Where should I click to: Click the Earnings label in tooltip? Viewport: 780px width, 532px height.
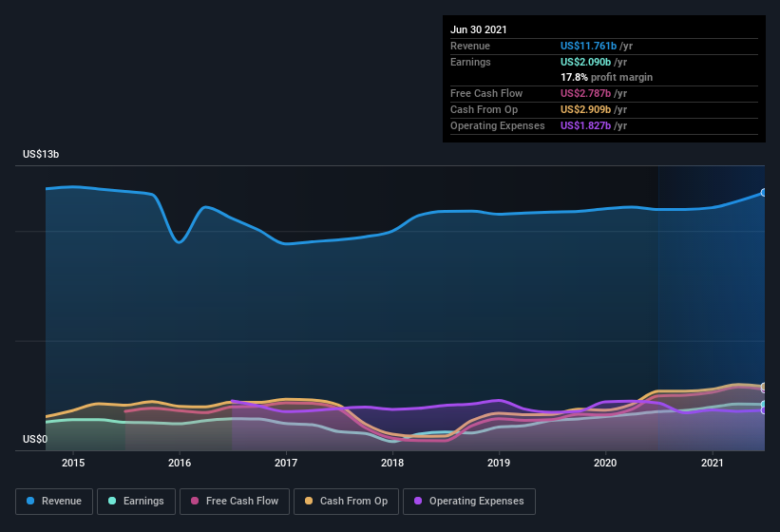coord(470,62)
